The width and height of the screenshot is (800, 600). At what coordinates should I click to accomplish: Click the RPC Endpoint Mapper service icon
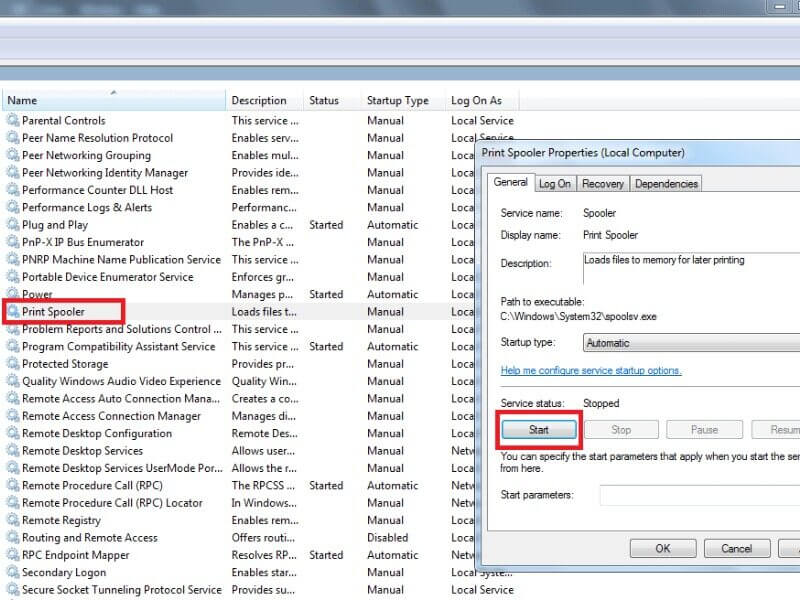coord(13,555)
